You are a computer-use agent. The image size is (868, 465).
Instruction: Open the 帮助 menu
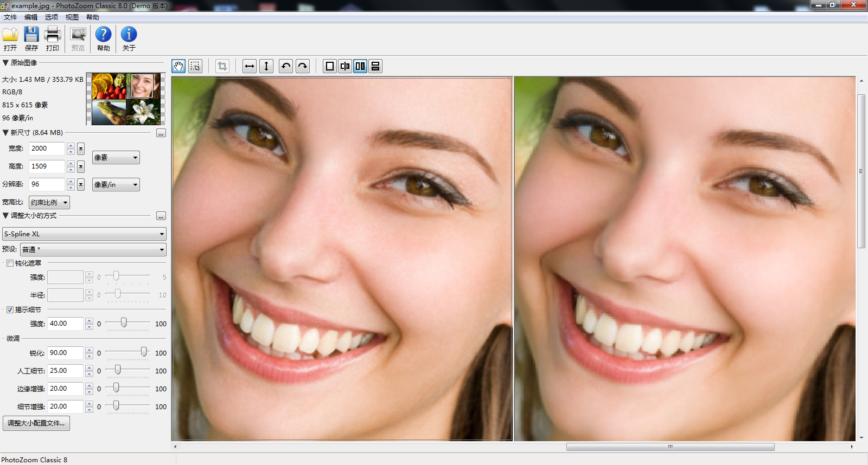[93, 17]
